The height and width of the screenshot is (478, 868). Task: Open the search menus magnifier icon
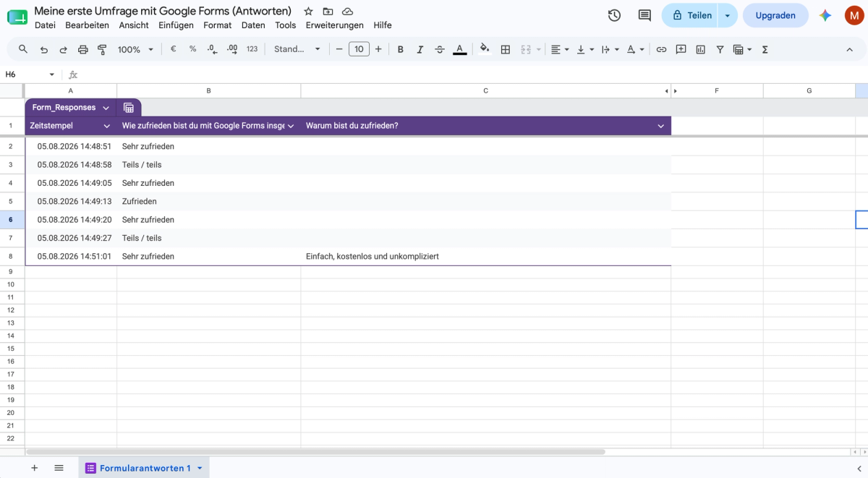tap(23, 49)
